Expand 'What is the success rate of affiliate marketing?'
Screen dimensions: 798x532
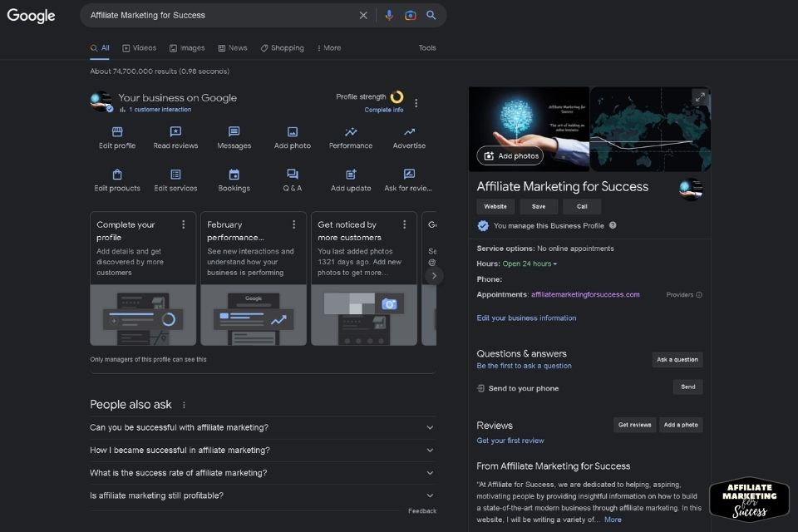click(x=263, y=473)
